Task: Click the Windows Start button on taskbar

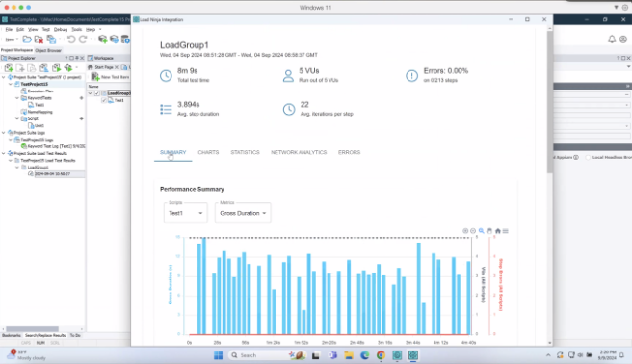Action: 218,355
